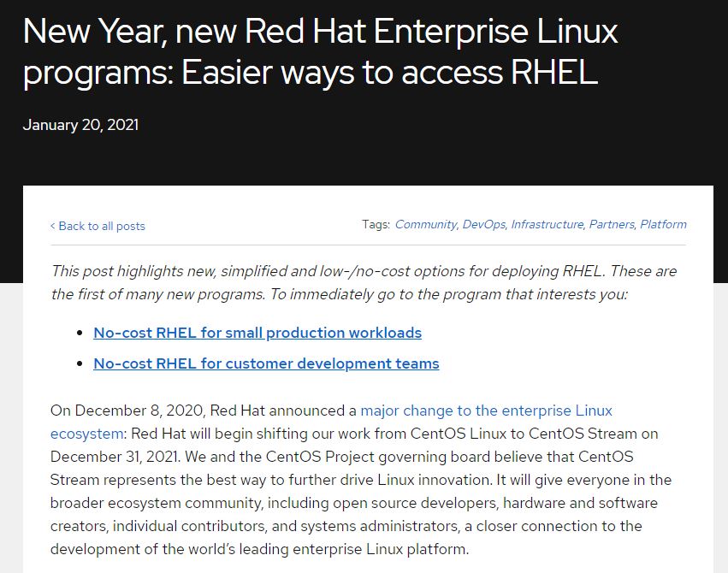Go back via 'Back to all posts' link
The height and width of the screenshot is (573, 728).
tap(102, 227)
